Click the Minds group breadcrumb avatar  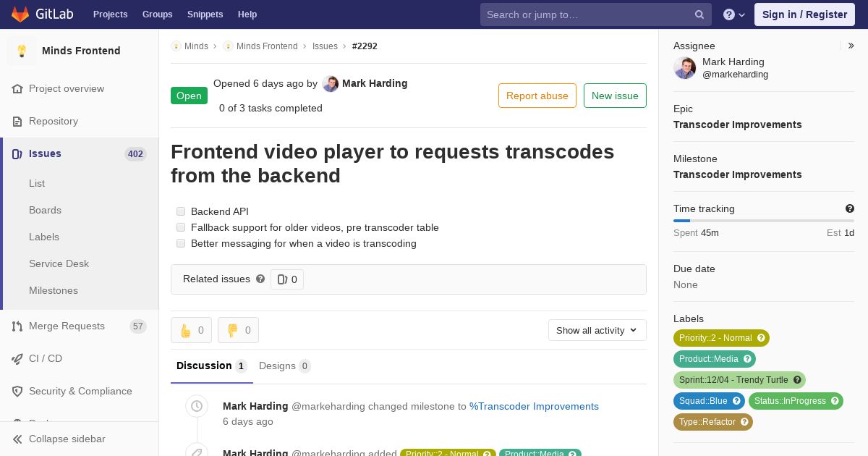click(176, 46)
